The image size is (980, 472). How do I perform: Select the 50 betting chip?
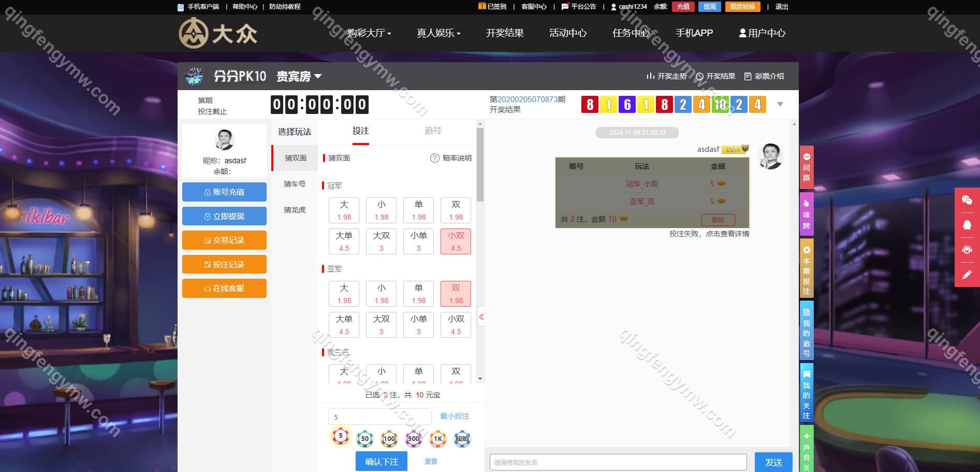(365, 439)
